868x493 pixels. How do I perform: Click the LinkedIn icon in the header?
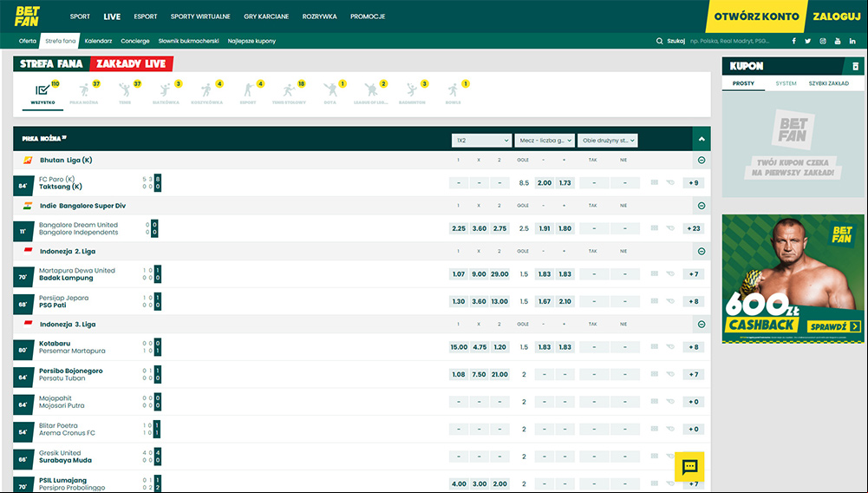[x=852, y=41]
